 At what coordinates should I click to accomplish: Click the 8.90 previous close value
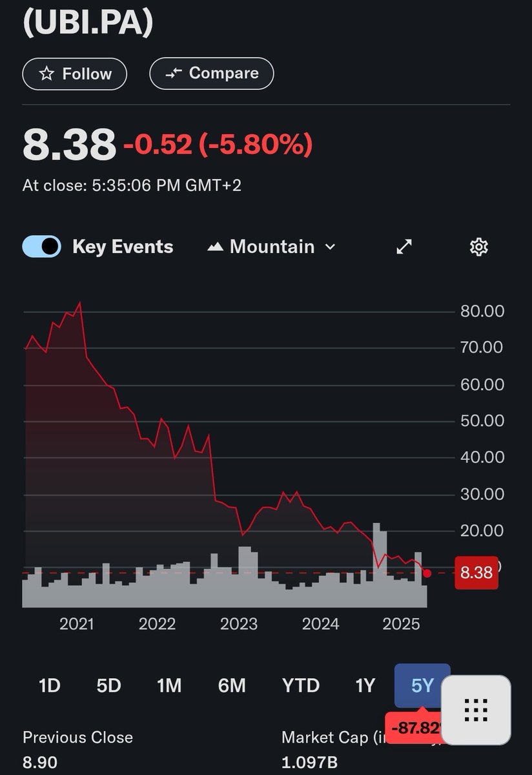tap(40, 763)
